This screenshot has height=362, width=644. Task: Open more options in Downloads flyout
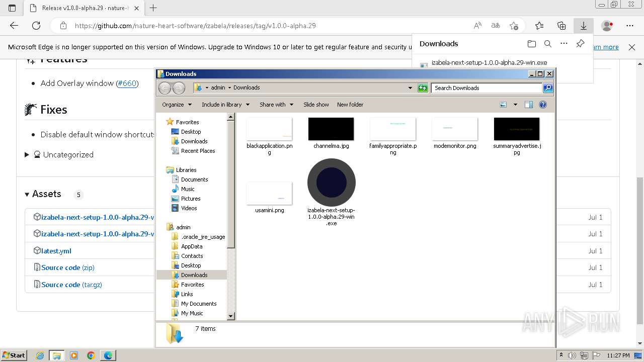coord(564,44)
